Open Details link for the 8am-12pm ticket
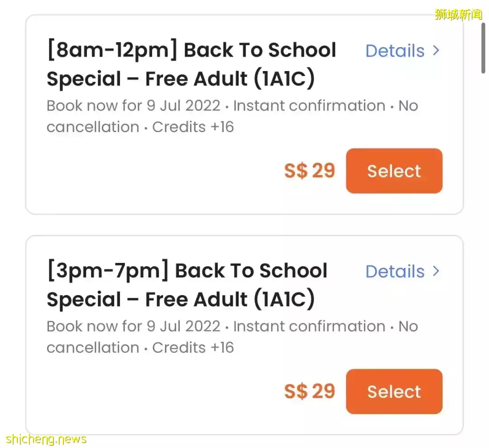The height and width of the screenshot is (448, 489). coord(395,51)
